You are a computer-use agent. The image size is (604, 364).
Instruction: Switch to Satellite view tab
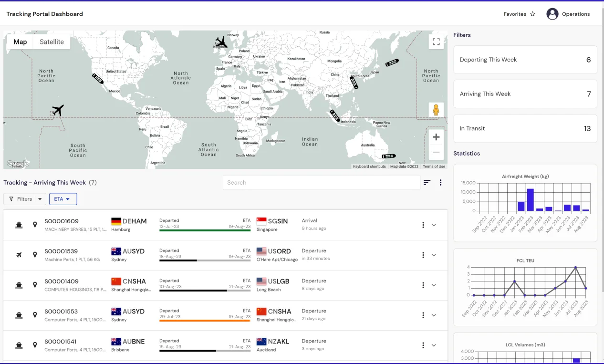(x=52, y=42)
